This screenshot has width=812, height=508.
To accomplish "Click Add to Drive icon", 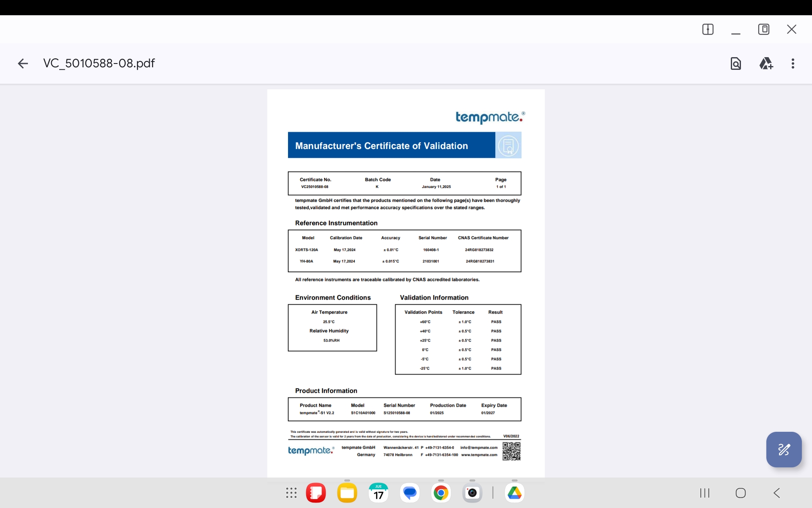I will pos(766,63).
